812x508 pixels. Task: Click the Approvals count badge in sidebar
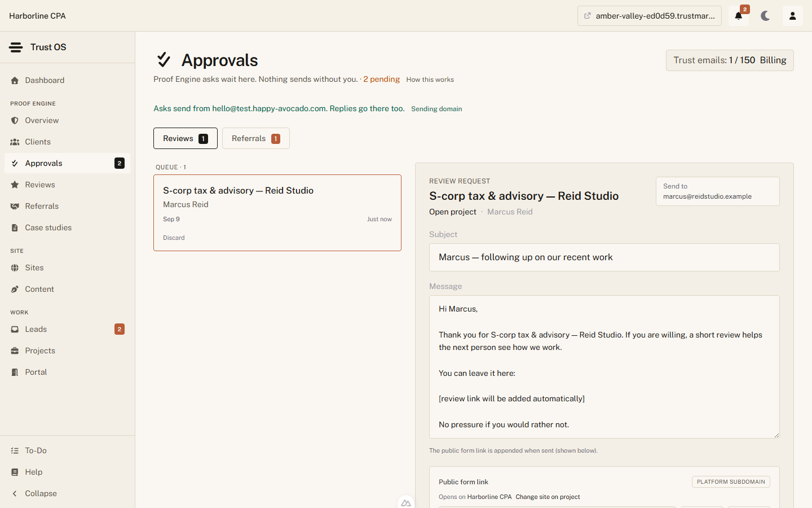120,164
